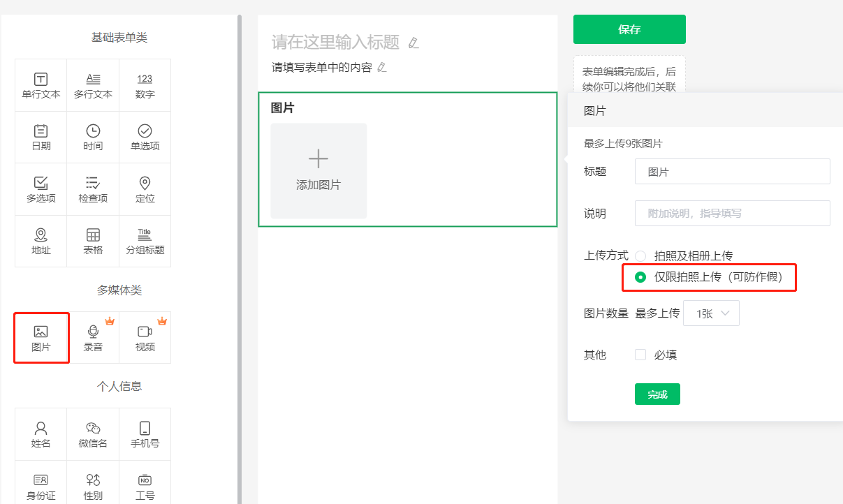The width and height of the screenshot is (843, 504).
Task: Click the 请填写表单中的内容 description text
Action: (322, 68)
